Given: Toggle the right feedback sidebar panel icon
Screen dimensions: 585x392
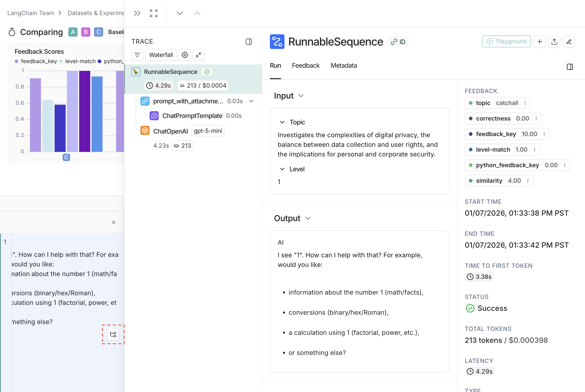Looking at the screenshot, I should pyautogui.click(x=570, y=67).
